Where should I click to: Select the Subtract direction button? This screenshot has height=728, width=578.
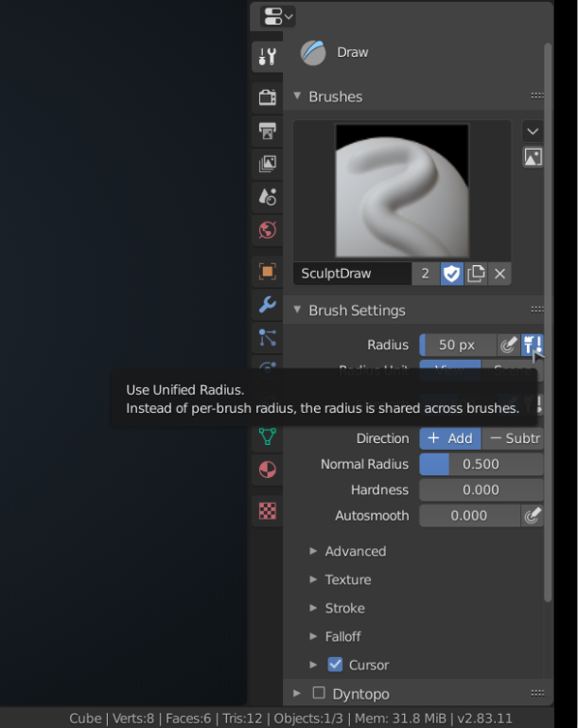pos(513,438)
